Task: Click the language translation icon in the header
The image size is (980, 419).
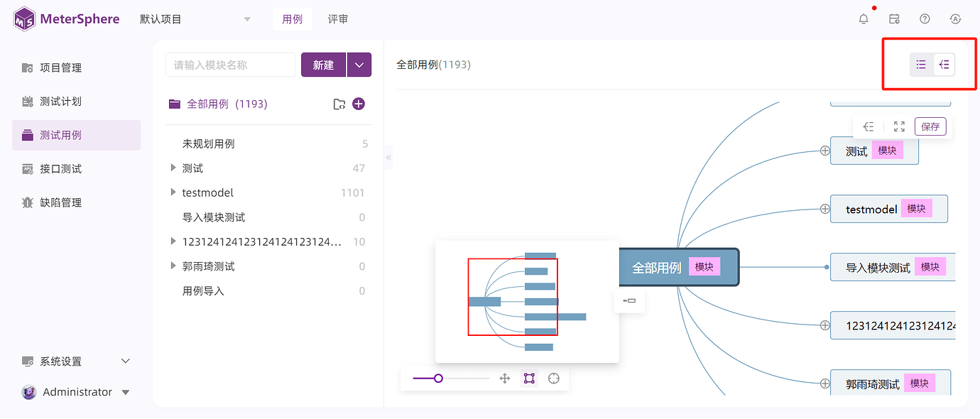Action: (956, 18)
